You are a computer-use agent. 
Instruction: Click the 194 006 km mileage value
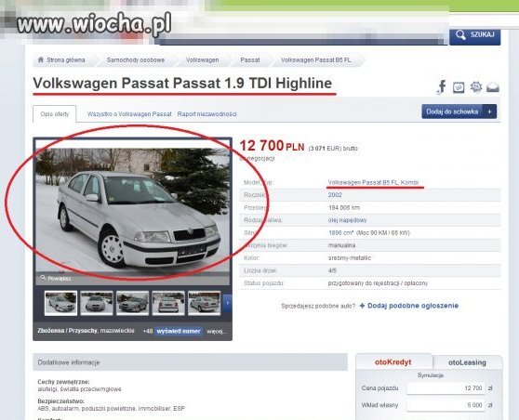(x=344, y=208)
